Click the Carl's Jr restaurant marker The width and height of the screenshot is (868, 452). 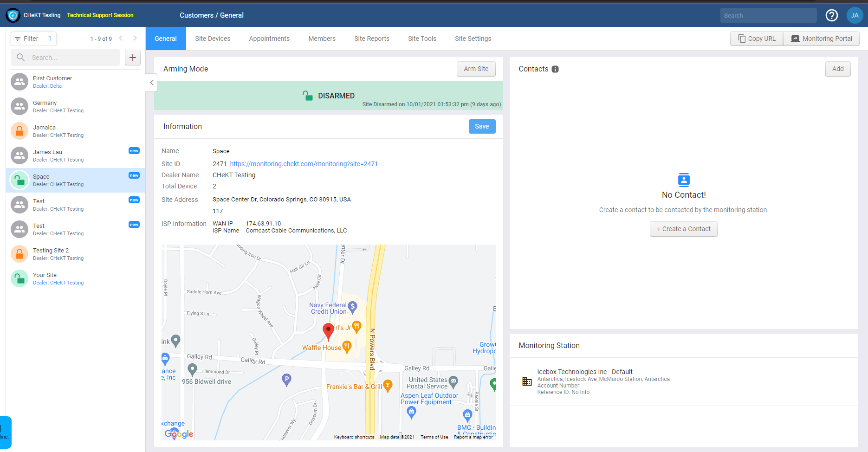click(356, 326)
